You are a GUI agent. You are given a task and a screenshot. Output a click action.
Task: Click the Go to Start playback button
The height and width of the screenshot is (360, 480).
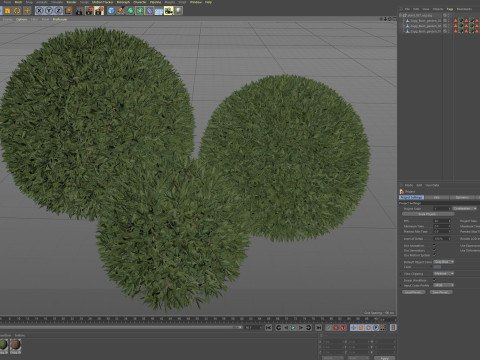click(269, 328)
